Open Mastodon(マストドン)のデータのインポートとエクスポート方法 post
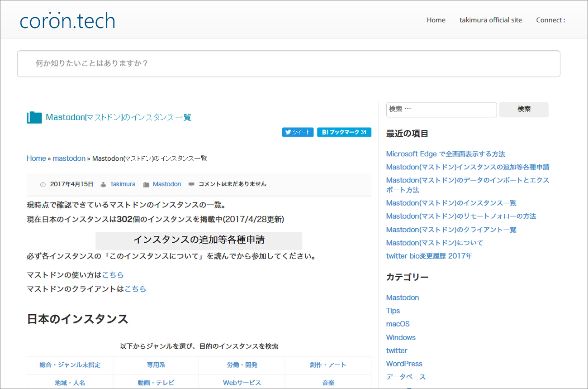Viewport: 588px width, 389px height. click(468, 185)
